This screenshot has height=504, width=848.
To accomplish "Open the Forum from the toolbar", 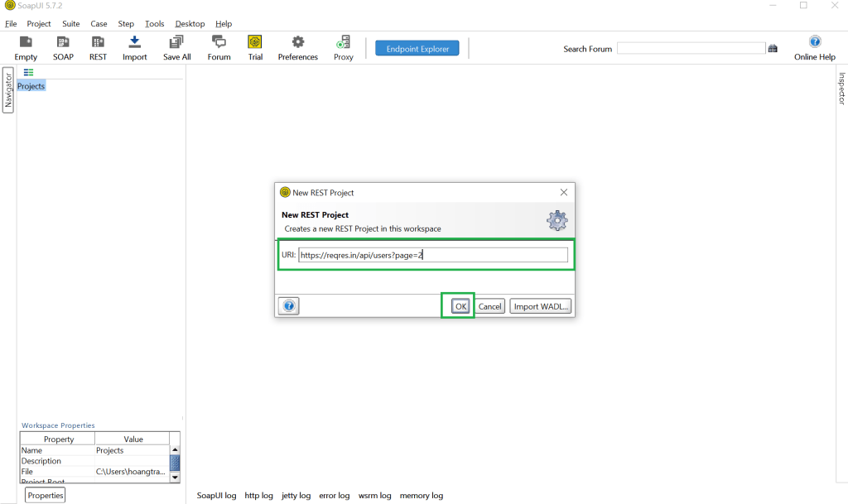I will 219,43.
